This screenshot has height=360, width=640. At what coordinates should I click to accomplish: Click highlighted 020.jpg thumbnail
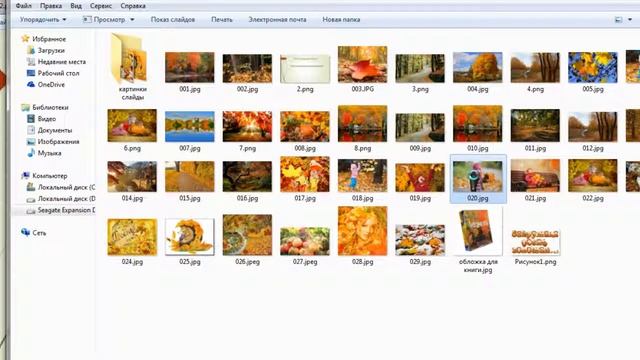point(478,176)
